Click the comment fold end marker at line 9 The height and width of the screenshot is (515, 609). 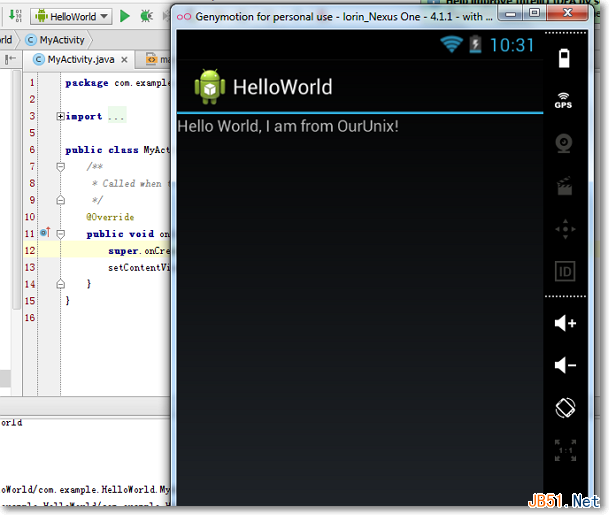tap(61, 200)
